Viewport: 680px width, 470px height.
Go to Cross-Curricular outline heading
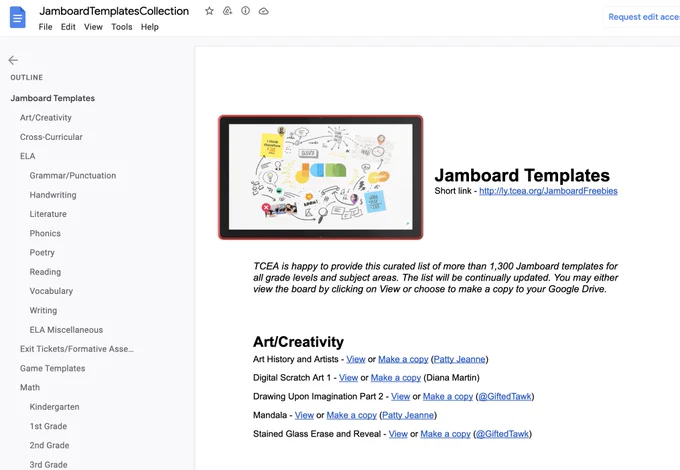pyautogui.click(x=51, y=137)
